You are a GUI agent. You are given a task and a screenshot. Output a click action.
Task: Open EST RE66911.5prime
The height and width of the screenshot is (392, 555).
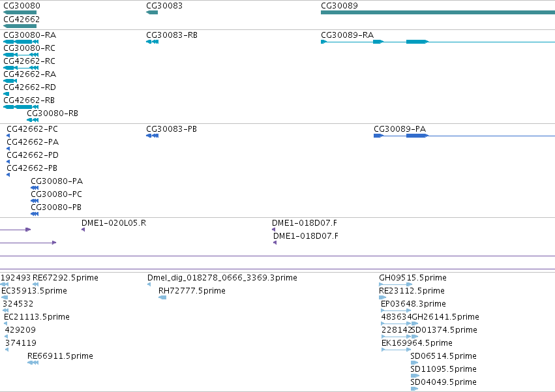(x=60, y=356)
